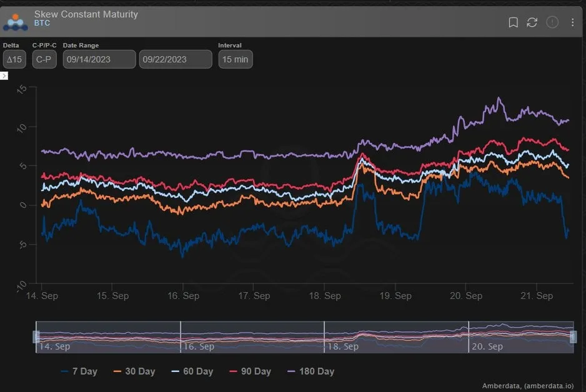Toggle the 180 Day series legend
Viewport: 586px width, 392px height.
311,371
